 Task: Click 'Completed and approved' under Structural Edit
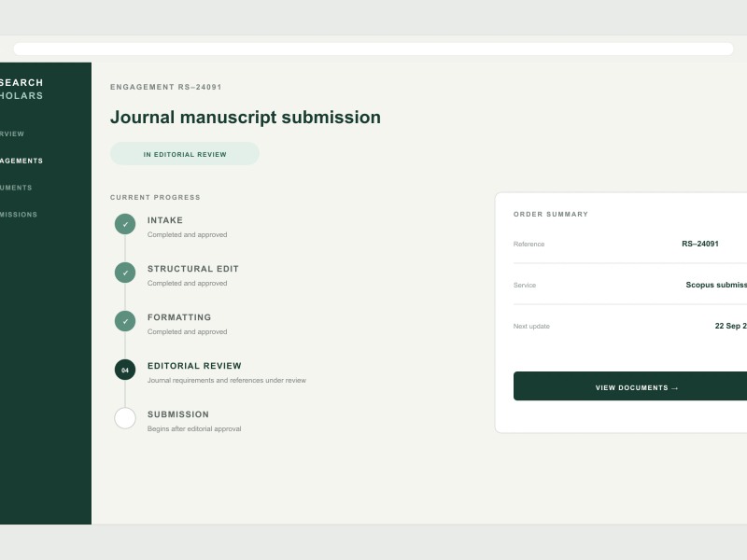[x=188, y=284]
